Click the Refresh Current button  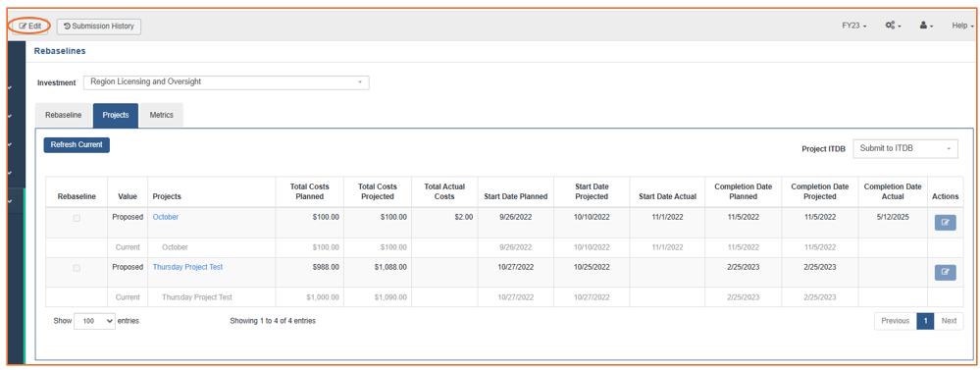click(77, 145)
